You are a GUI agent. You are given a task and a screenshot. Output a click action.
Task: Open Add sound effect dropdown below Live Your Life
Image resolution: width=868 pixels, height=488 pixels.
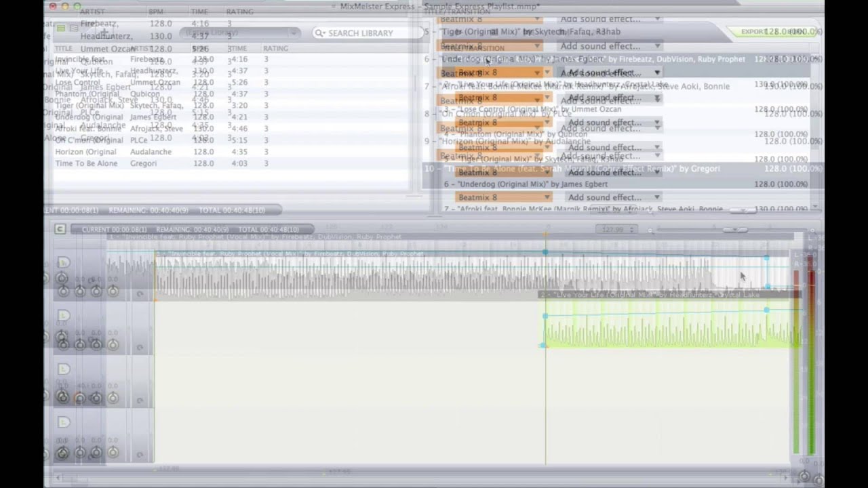[x=612, y=98]
